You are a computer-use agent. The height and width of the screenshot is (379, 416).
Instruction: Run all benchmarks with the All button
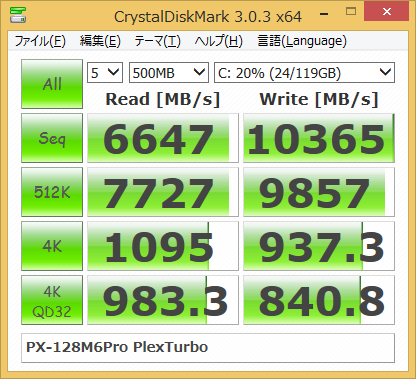[52, 84]
